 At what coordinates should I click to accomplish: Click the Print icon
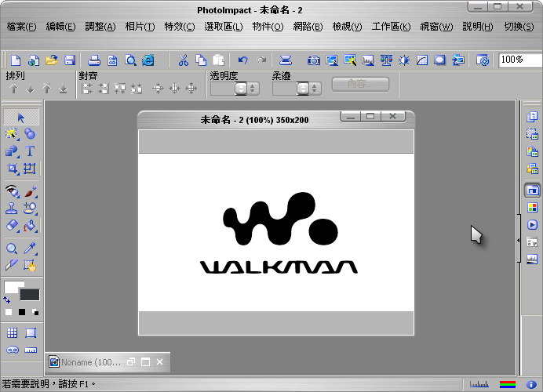[94, 60]
